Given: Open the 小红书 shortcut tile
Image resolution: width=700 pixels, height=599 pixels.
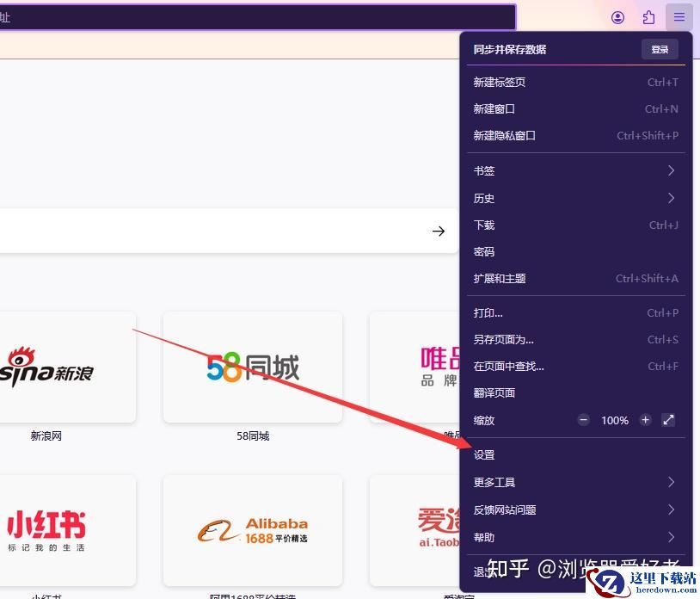Looking at the screenshot, I should [67, 531].
